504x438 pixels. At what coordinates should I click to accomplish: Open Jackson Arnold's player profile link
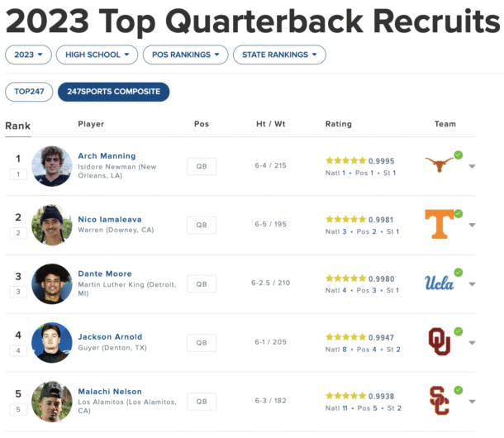[110, 336]
